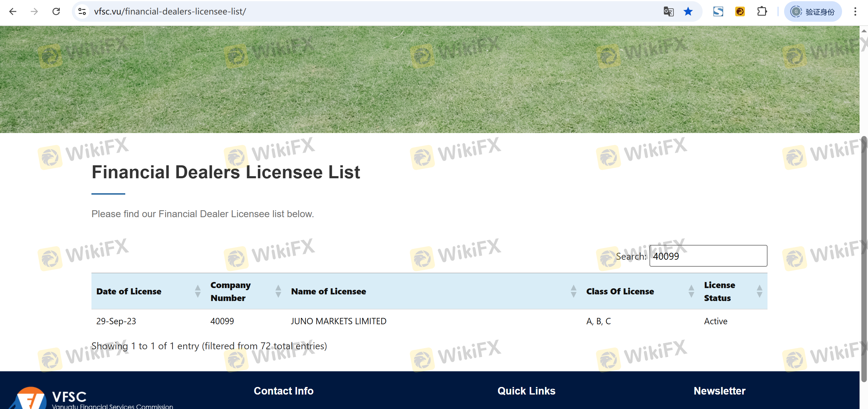Click the Search input field
Screen dimensions: 868x409
click(x=708, y=256)
